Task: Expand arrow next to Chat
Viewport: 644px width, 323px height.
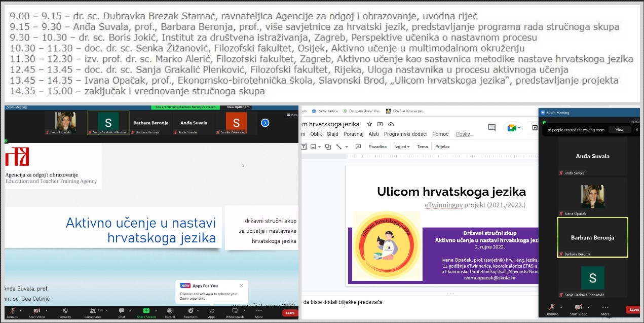Action: 129,310
